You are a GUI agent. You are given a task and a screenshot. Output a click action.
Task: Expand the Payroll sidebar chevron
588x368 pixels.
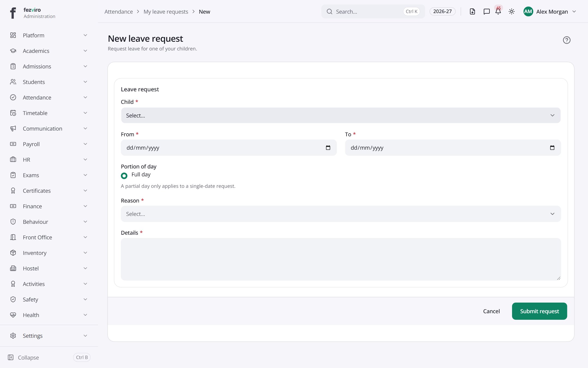pyautogui.click(x=85, y=144)
